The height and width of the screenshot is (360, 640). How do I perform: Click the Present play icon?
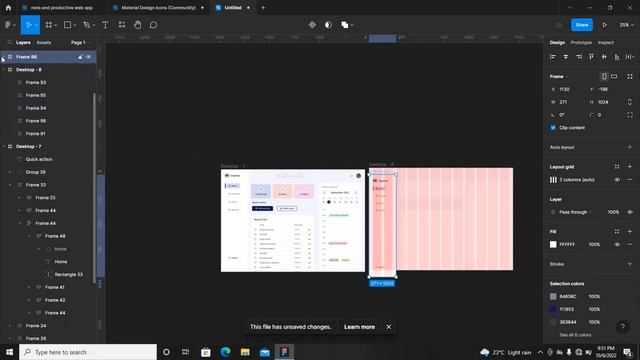coord(604,25)
